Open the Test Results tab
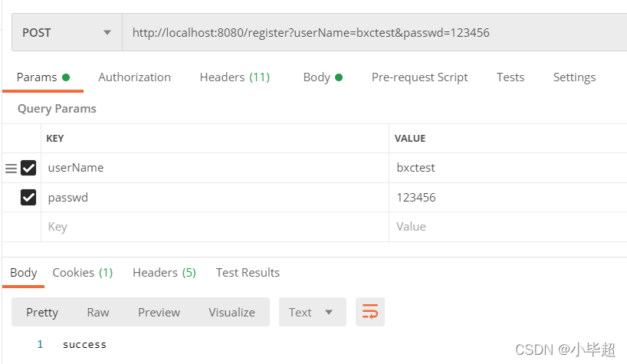Image resolution: width=627 pixels, height=364 pixels. click(248, 273)
